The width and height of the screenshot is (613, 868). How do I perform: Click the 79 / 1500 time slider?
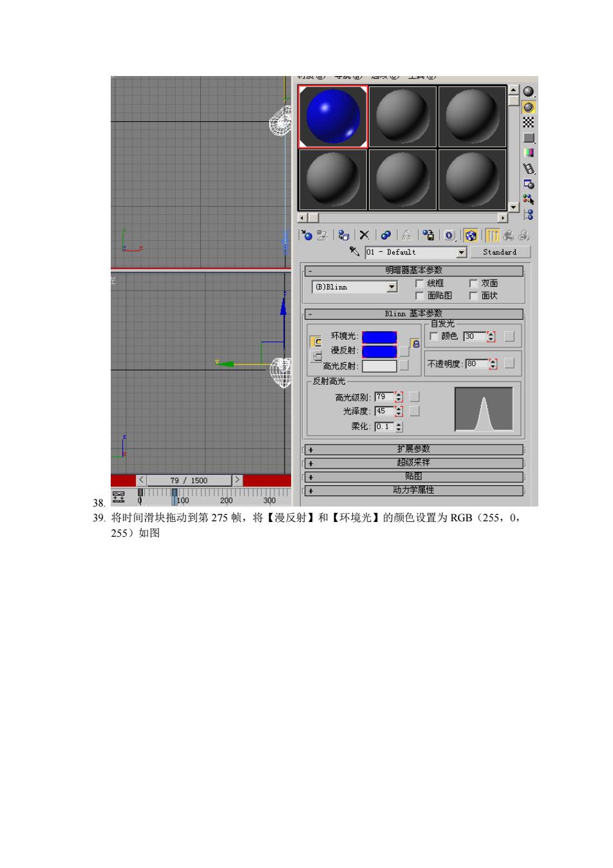[x=189, y=480]
